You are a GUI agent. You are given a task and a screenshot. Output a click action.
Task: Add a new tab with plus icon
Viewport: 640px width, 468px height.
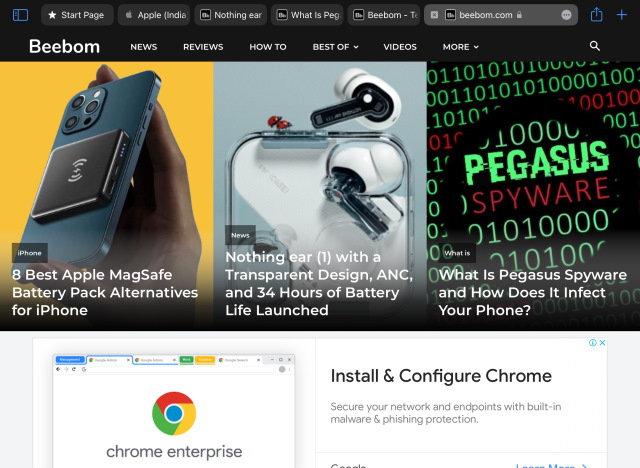pos(621,15)
